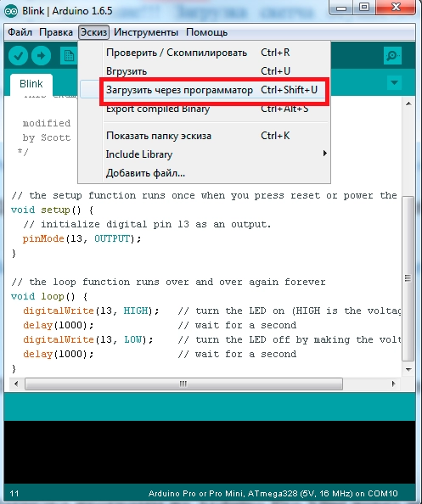Close the Arduino window
Image resolution: width=422 pixels, height=504 pixels.
pos(396,7)
